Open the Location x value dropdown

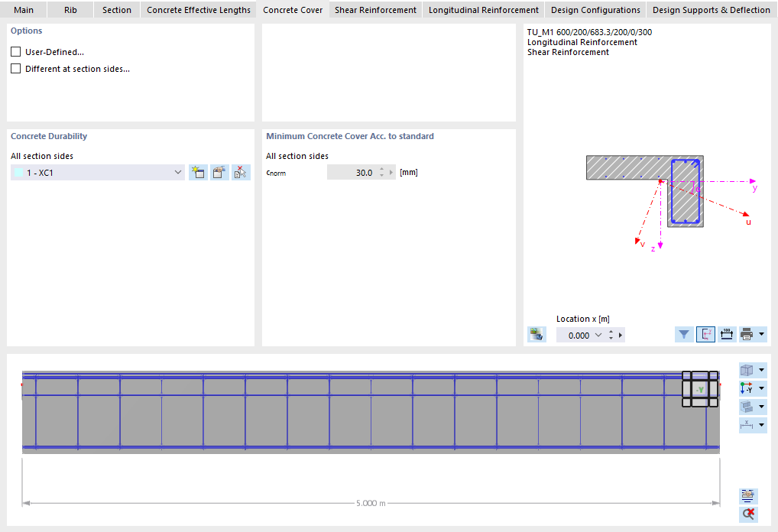(598, 336)
